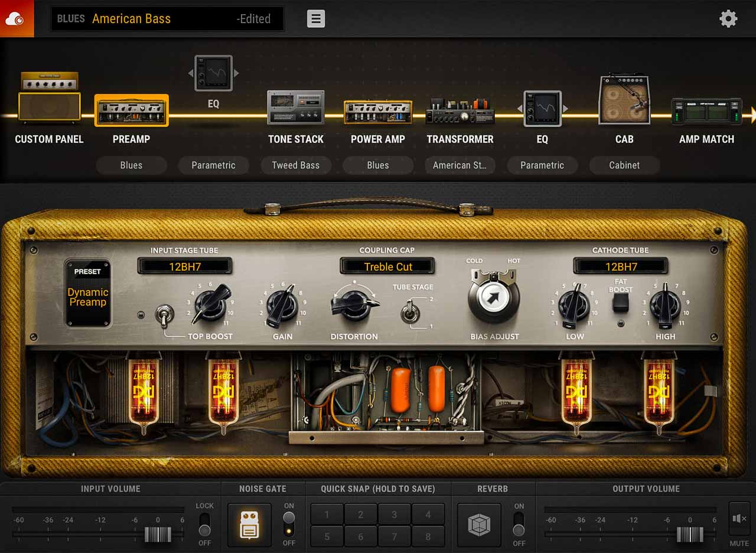Image resolution: width=756 pixels, height=553 pixels.
Task: Open the ToneCloud cloud icon
Action: tap(17, 18)
